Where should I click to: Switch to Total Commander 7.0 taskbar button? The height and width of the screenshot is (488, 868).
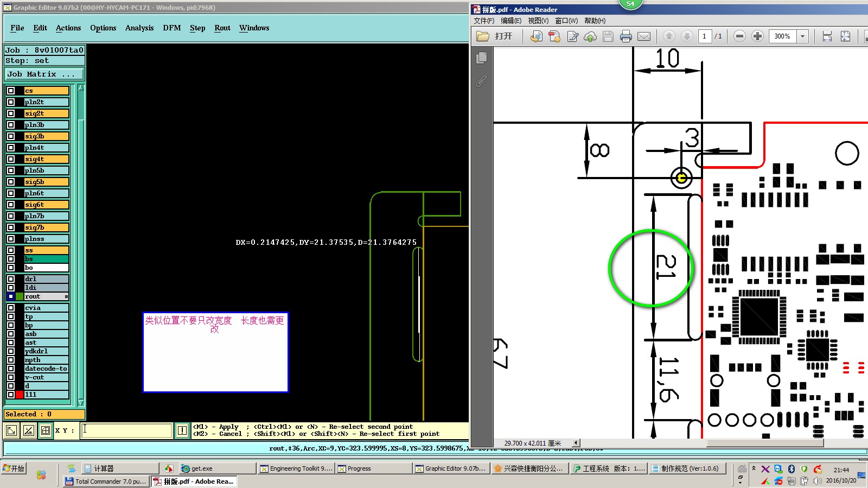(x=106, y=481)
